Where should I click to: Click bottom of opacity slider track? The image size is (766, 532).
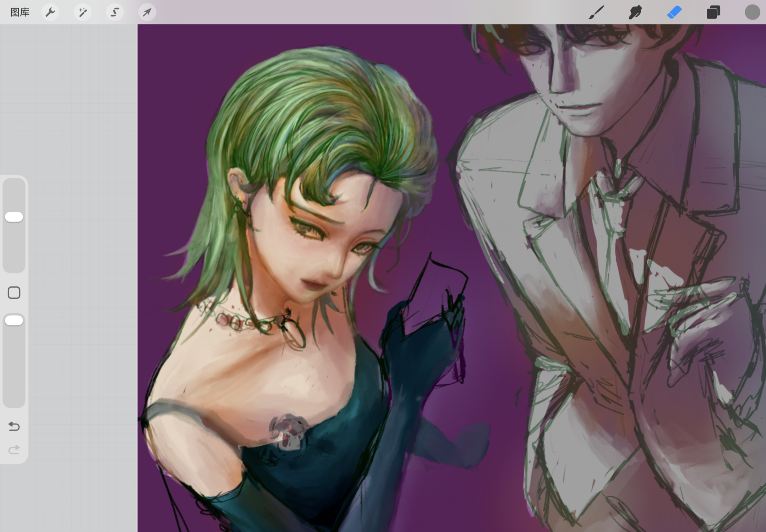point(14,394)
